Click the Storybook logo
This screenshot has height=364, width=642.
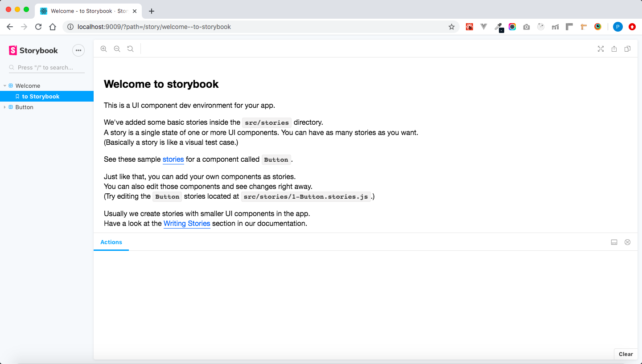[x=33, y=50]
